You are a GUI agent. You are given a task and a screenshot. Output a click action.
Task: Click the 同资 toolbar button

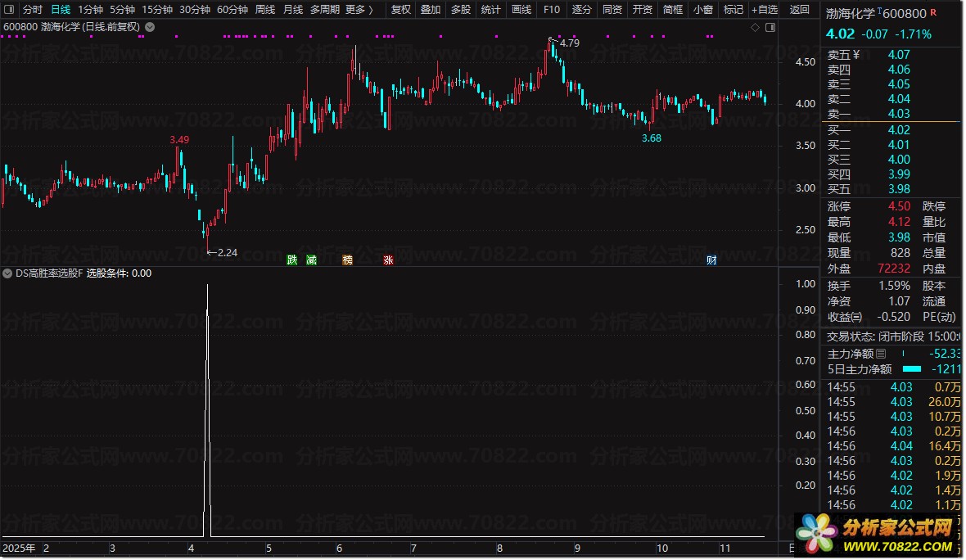click(x=612, y=9)
